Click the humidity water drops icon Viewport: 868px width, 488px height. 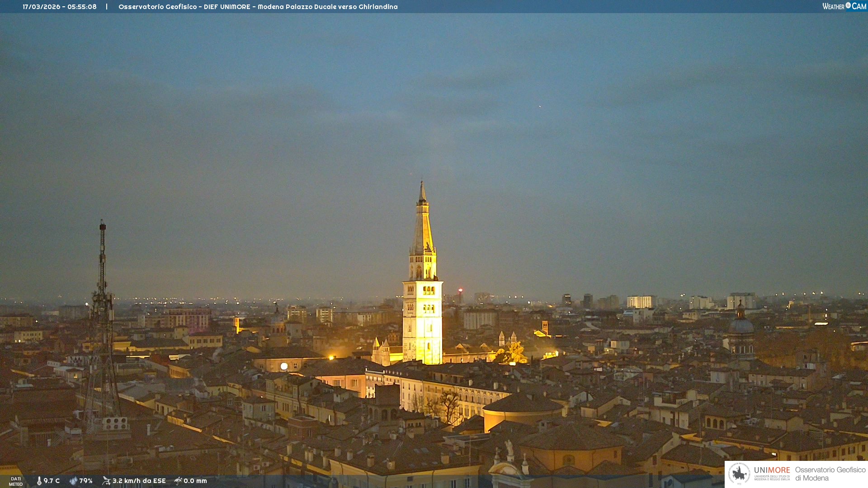click(73, 481)
